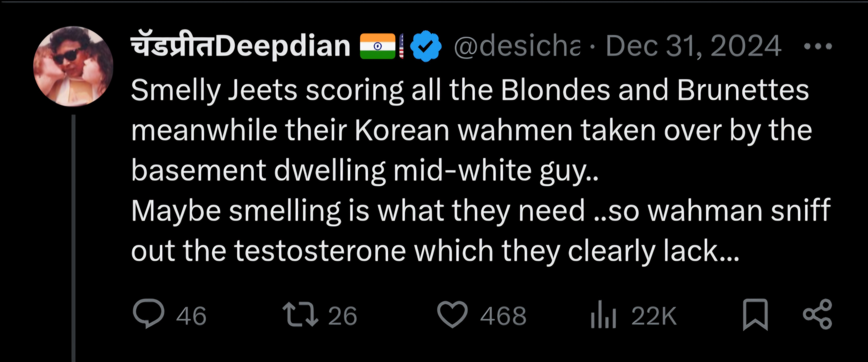Click the 46 replies count
This screenshot has width=868, height=362.
click(191, 316)
